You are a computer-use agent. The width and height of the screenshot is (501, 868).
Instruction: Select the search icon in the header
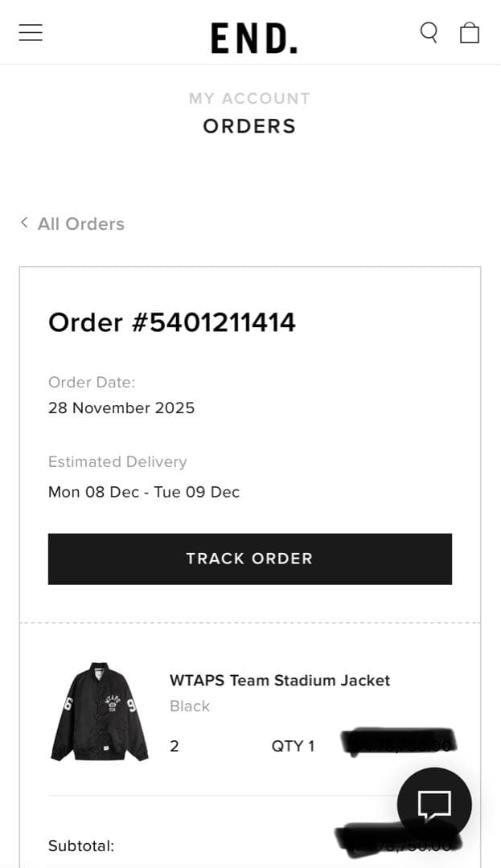(429, 32)
